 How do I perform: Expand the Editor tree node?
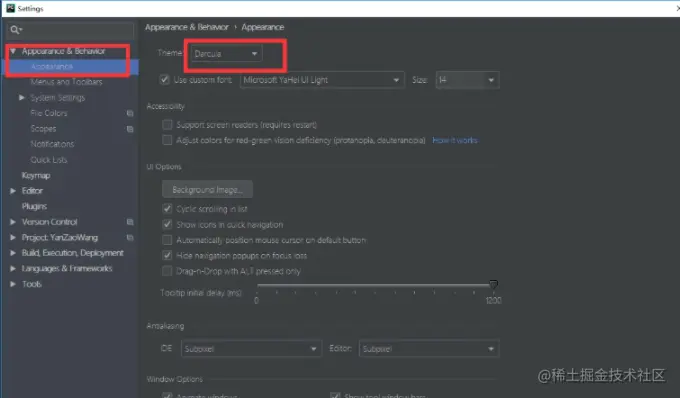pos(13,191)
